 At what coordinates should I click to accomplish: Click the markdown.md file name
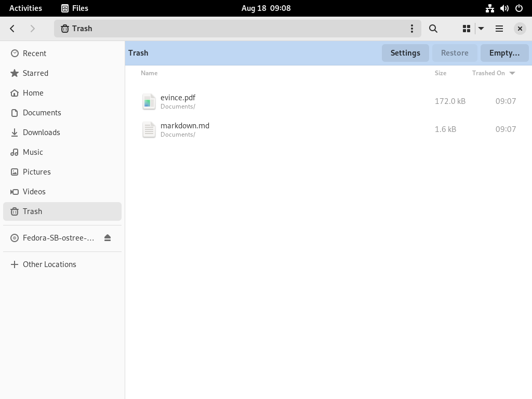[x=185, y=126]
